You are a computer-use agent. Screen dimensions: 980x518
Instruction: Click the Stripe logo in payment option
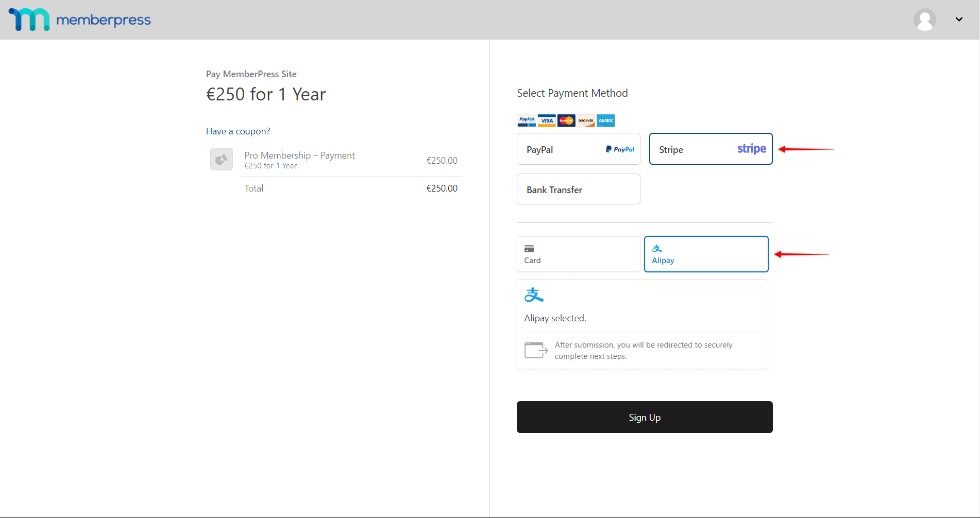[751, 149]
